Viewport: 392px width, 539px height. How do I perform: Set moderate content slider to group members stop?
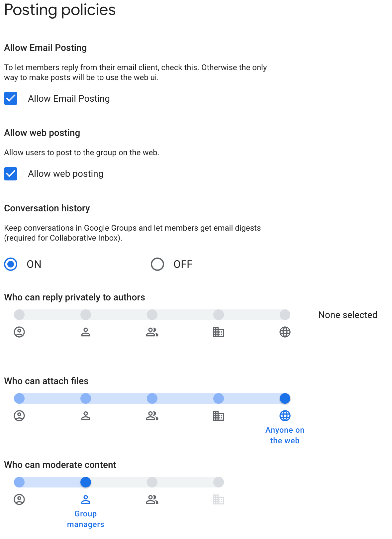pyautogui.click(x=152, y=482)
